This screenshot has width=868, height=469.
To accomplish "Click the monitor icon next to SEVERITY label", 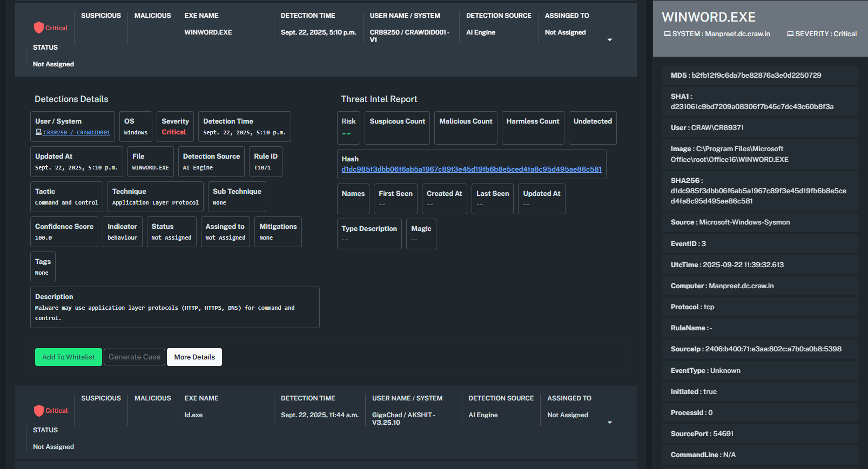I will pos(790,34).
